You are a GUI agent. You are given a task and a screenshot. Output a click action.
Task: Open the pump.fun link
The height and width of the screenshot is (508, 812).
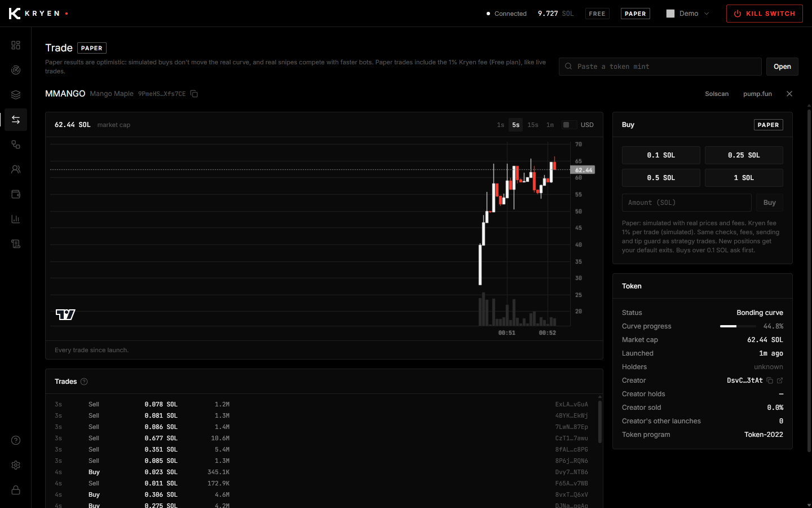coord(757,94)
